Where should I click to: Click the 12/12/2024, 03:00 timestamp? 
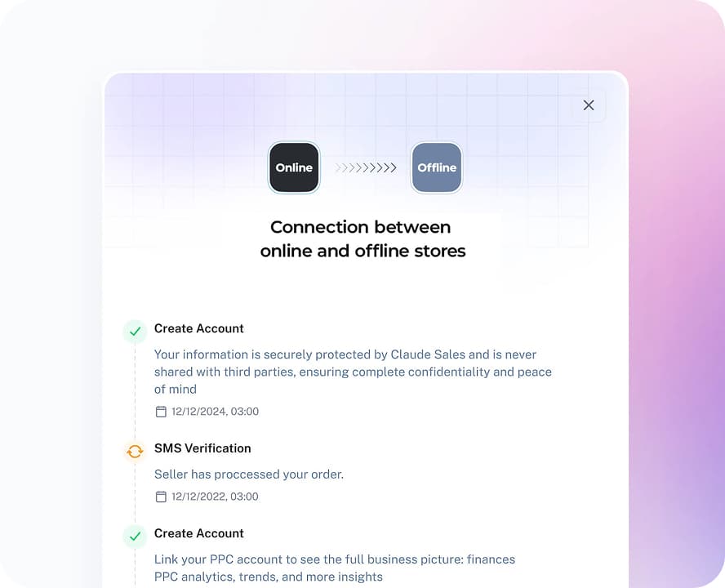pyautogui.click(x=215, y=412)
